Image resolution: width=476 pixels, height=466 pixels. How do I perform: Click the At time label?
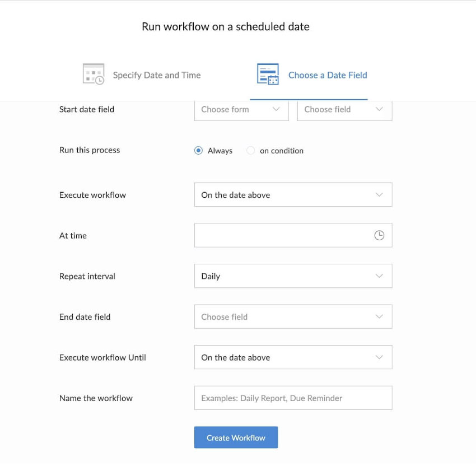[73, 236]
